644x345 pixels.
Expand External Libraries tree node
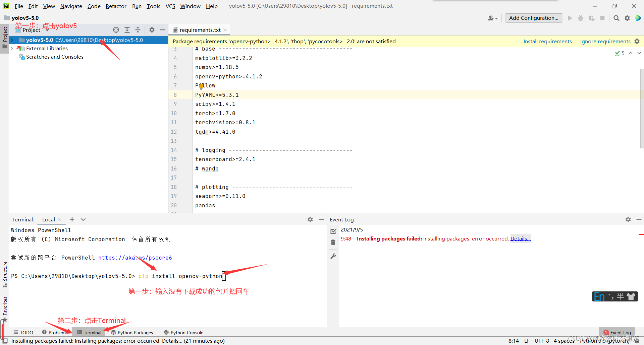pos(12,49)
